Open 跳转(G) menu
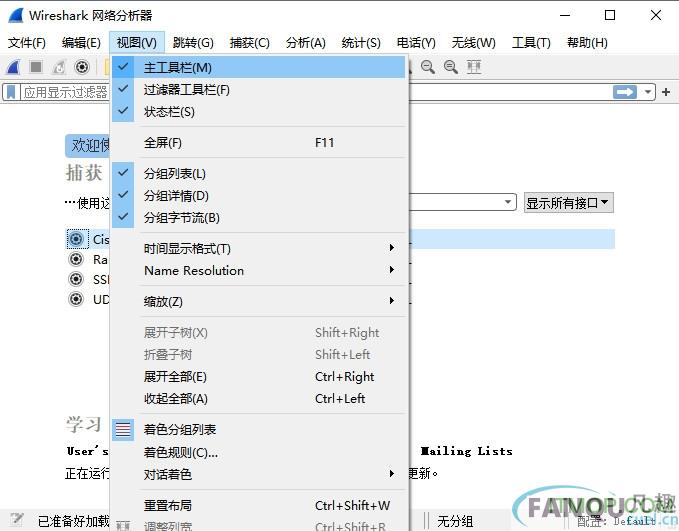This screenshot has height=531, width=679. coord(193,42)
